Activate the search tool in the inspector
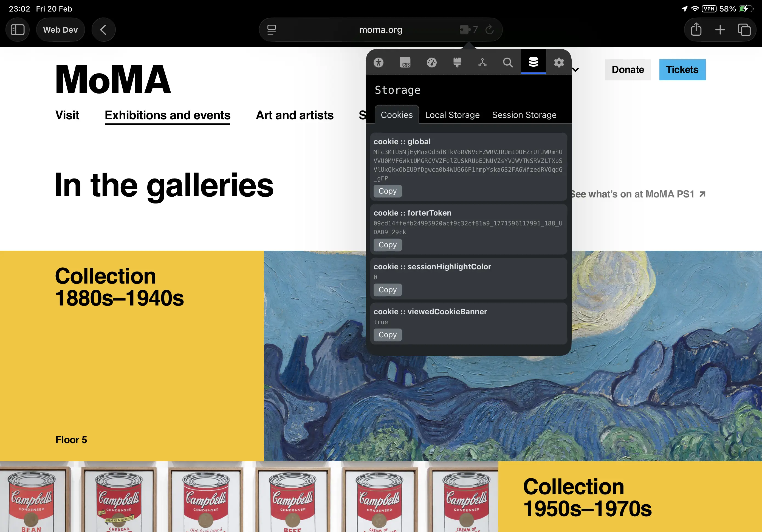 click(508, 63)
